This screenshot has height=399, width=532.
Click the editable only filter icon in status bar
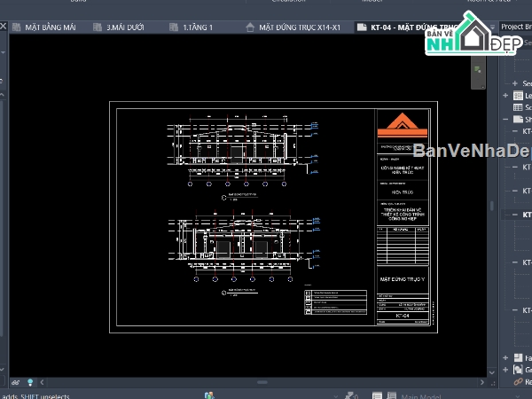point(349,395)
